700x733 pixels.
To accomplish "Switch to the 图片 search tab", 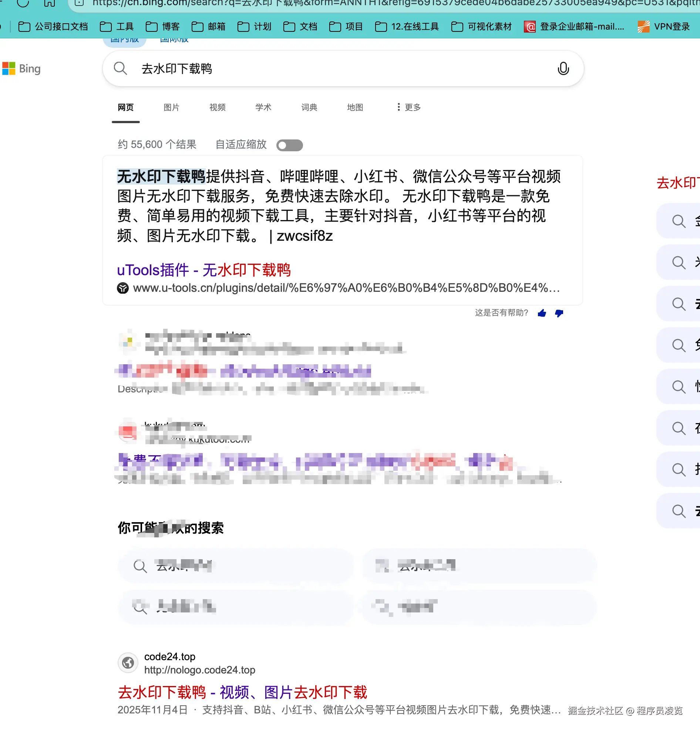I will click(x=171, y=107).
